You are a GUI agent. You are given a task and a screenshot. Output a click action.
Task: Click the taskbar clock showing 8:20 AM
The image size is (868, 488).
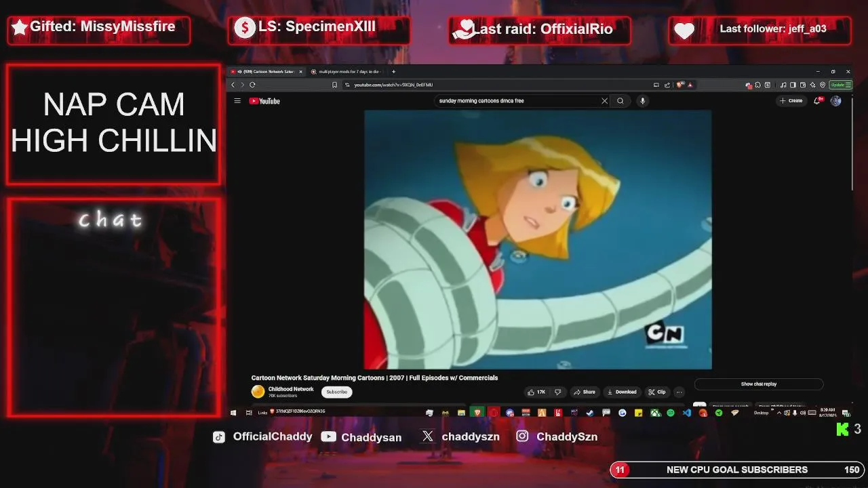click(827, 412)
